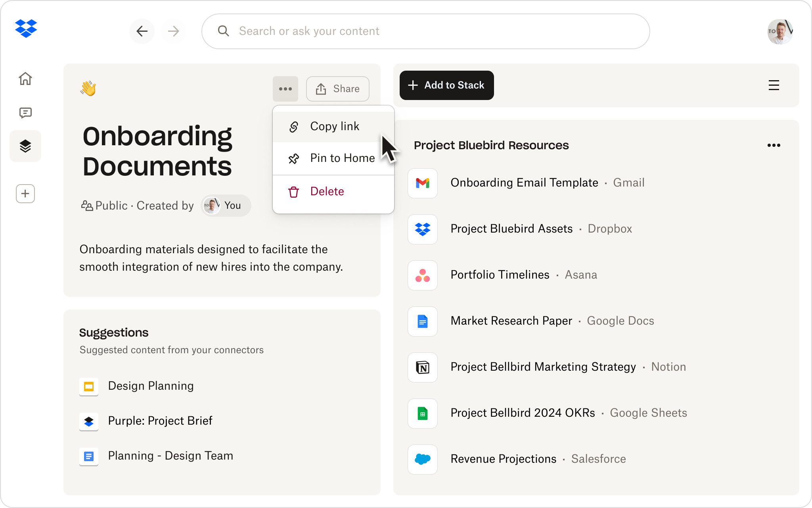Click the Dropbox icon next to Project Bluebird Assets
812x508 pixels.
click(423, 228)
